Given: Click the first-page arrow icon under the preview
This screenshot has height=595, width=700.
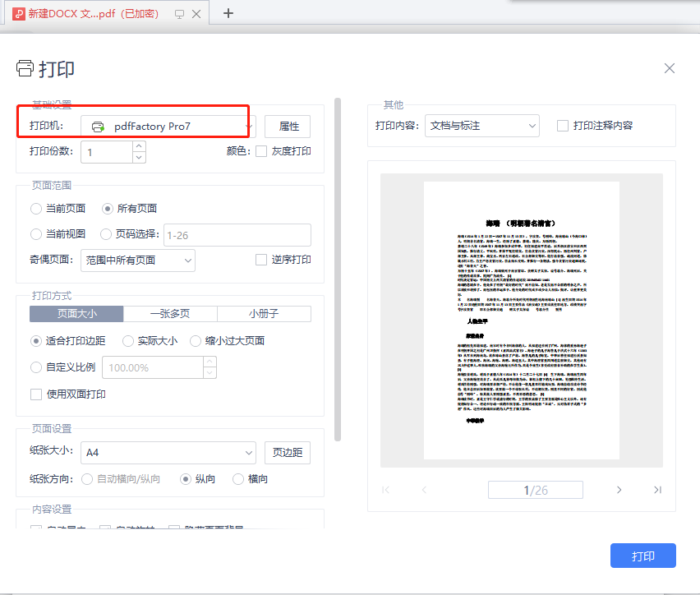Looking at the screenshot, I should pos(385,489).
